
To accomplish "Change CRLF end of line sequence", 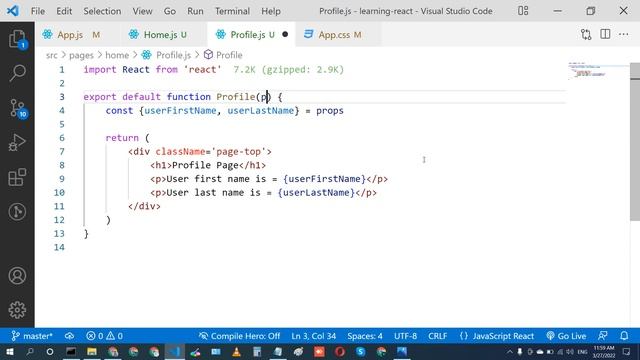I will (438, 336).
